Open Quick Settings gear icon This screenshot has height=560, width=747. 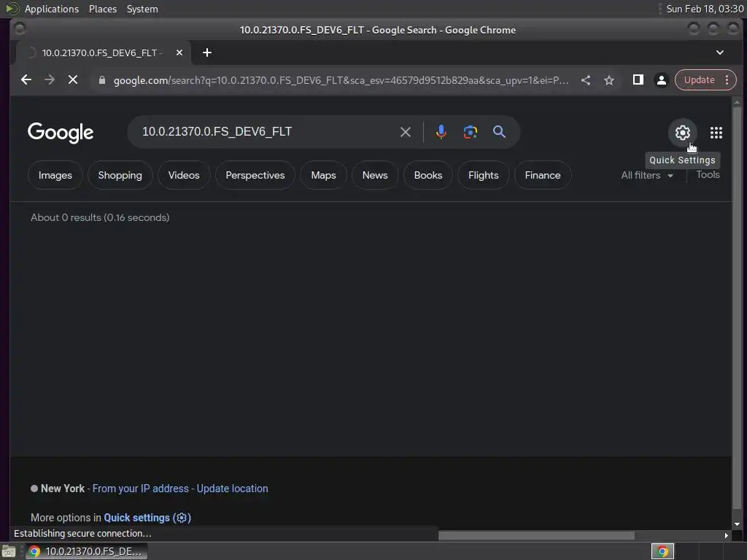click(x=683, y=133)
